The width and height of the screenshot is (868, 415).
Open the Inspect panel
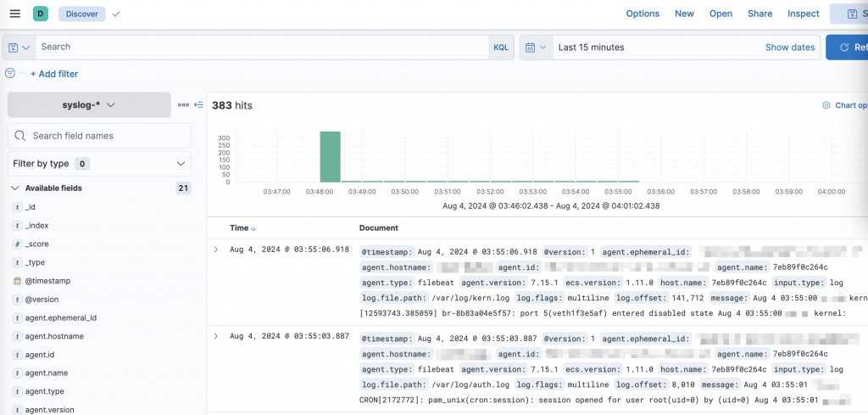(804, 14)
